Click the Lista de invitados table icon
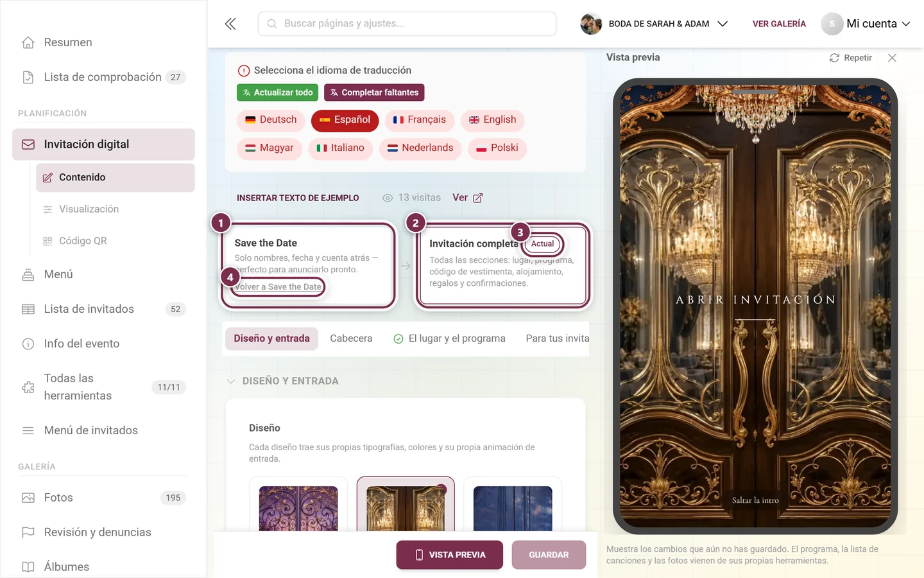Screen dimensions: 924x578 tap(28, 309)
